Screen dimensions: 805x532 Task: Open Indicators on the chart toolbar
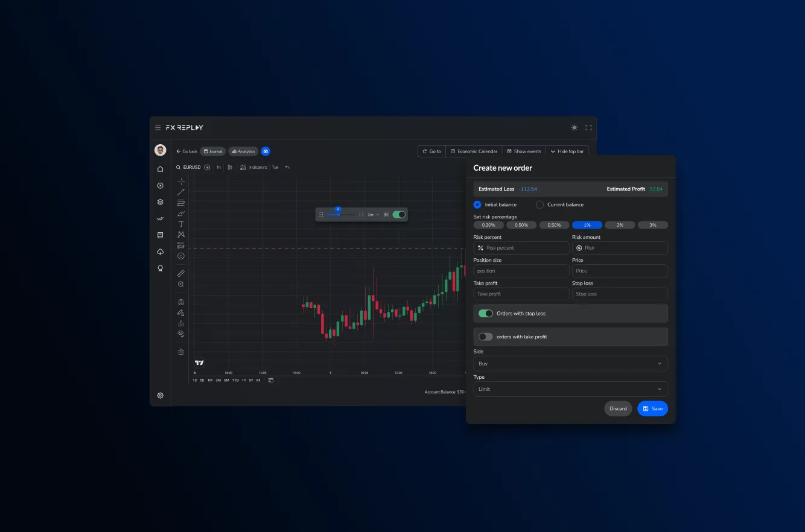coord(258,167)
